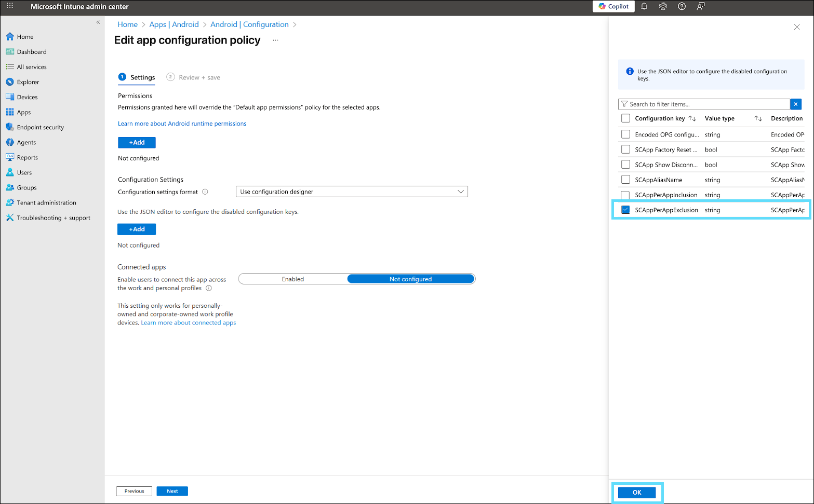The height and width of the screenshot is (504, 814).
Task: Open the notifications bell icon
Action: point(644,6)
